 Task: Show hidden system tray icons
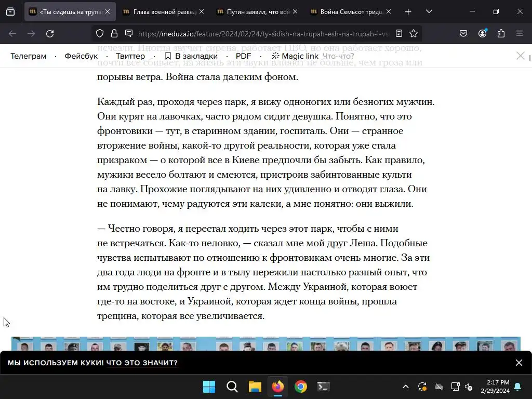405,387
